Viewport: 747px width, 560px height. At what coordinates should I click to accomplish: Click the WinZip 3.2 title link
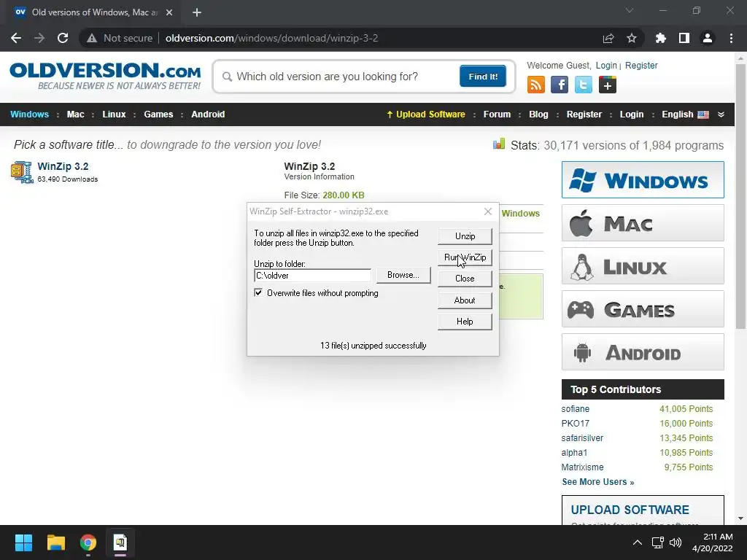click(x=63, y=166)
